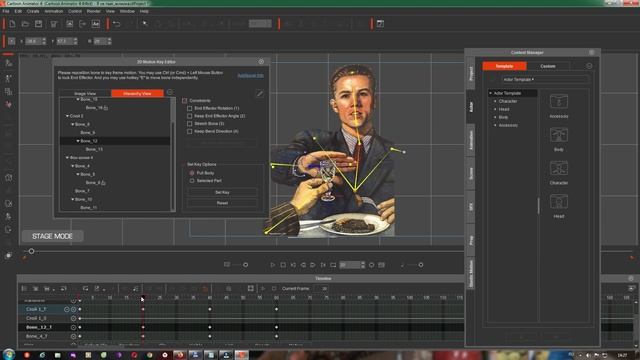Expand Head in Actor Template tree
The height and width of the screenshot is (360, 640).
tap(495, 109)
